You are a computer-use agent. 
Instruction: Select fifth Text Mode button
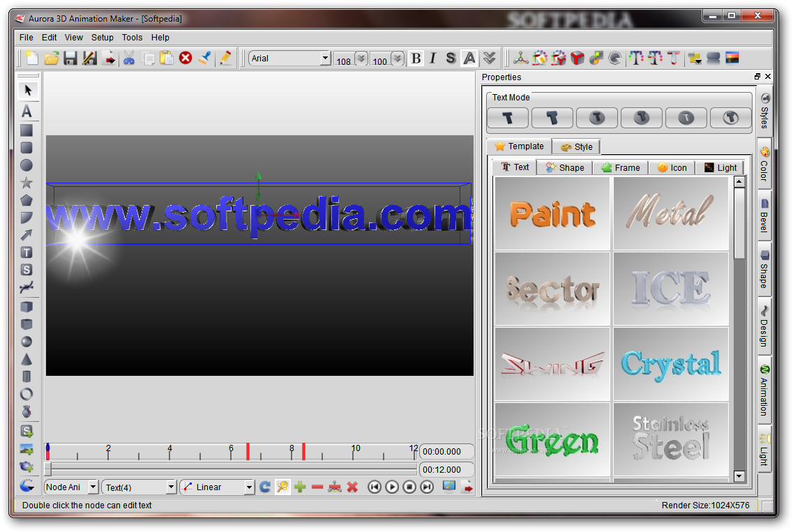(686, 118)
